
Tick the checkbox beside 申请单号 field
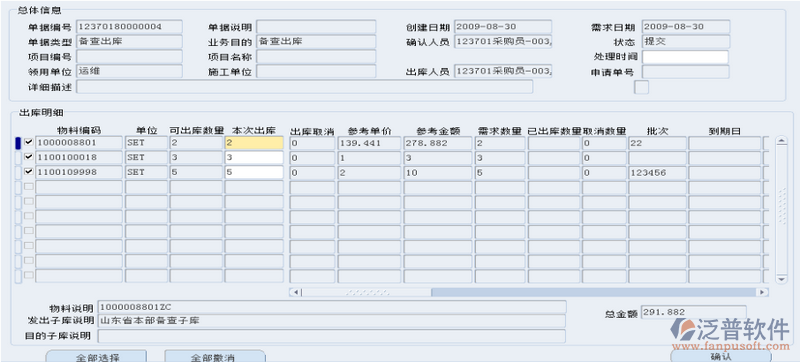(641, 87)
